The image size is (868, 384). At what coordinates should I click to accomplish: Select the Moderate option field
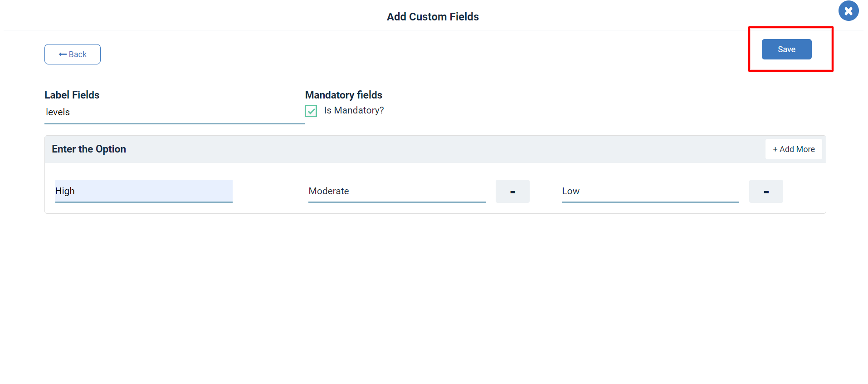397,191
